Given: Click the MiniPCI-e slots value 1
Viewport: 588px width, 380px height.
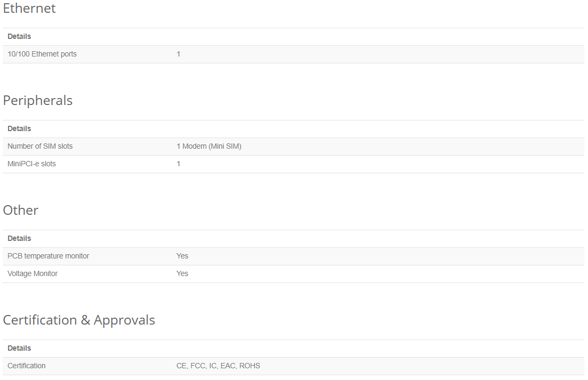Looking at the screenshot, I should [x=179, y=164].
